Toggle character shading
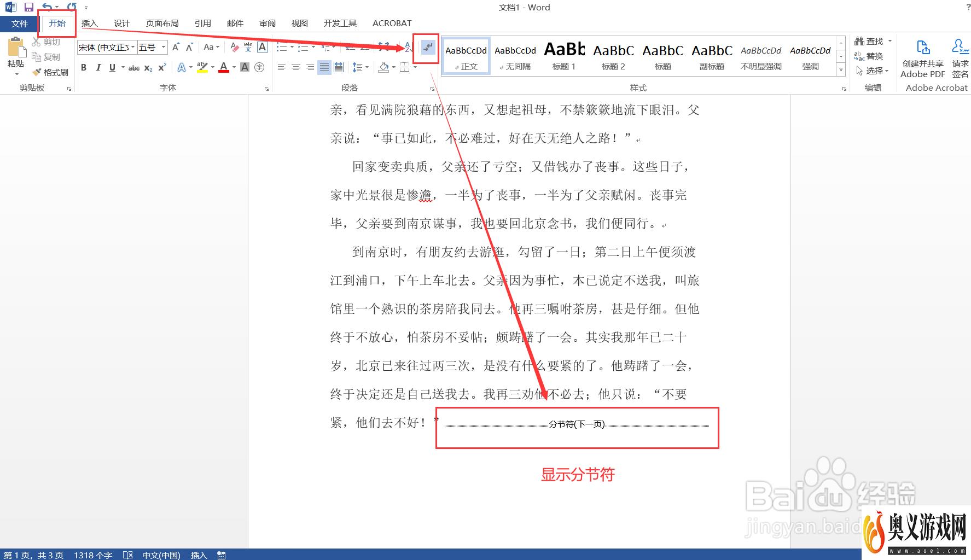 [x=245, y=67]
